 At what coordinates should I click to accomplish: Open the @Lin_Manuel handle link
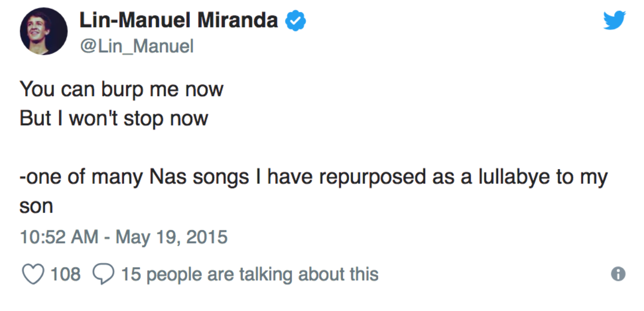click(136, 47)
